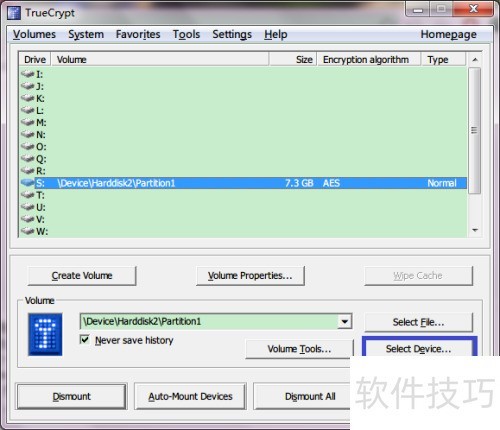500x430 pixels.
Task: Select the drive letter label W:
Action: (42, 231)
